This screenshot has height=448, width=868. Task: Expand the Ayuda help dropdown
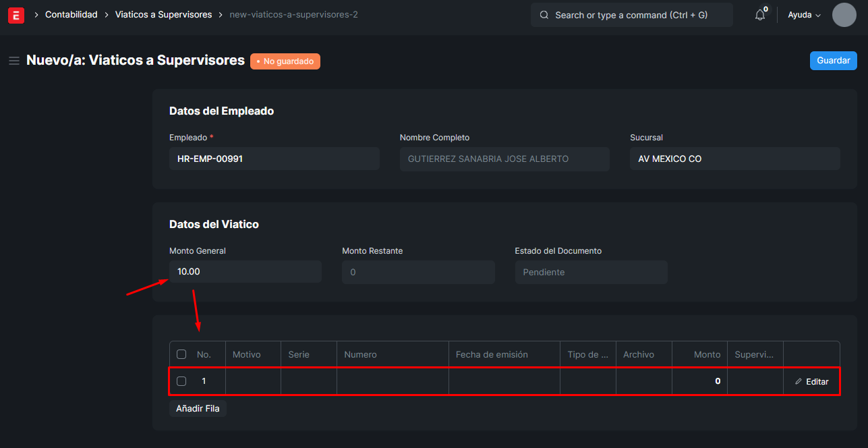pyautogui.click(x=804, y=15)
